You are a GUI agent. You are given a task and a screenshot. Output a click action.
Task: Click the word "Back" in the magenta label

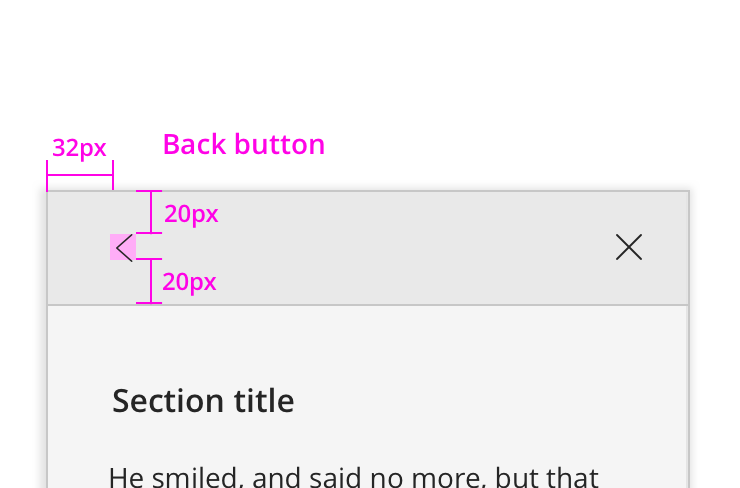point(191,145)
